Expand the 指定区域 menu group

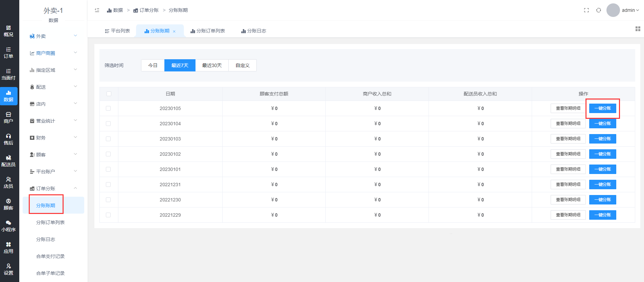tap(53, 70)
